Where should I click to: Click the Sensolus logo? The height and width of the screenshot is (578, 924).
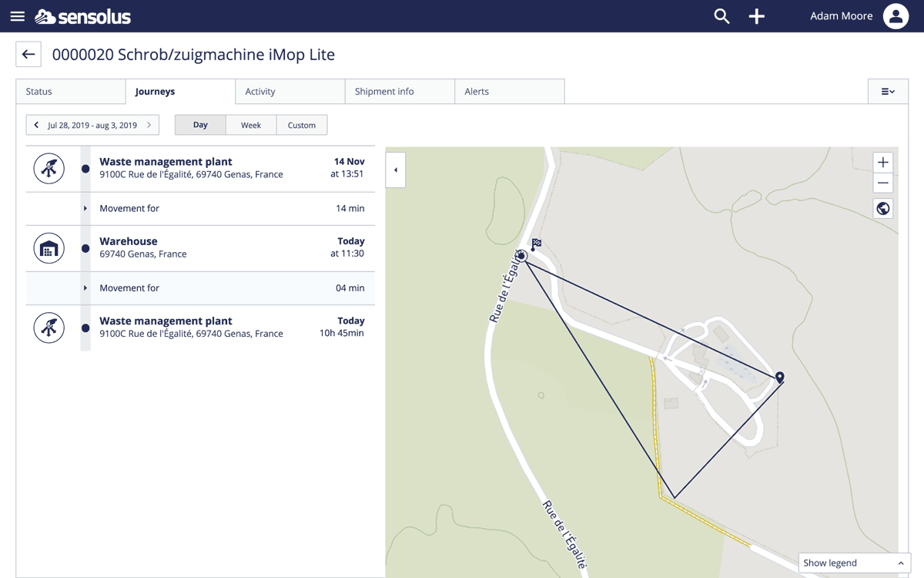[x=83, y=16]
